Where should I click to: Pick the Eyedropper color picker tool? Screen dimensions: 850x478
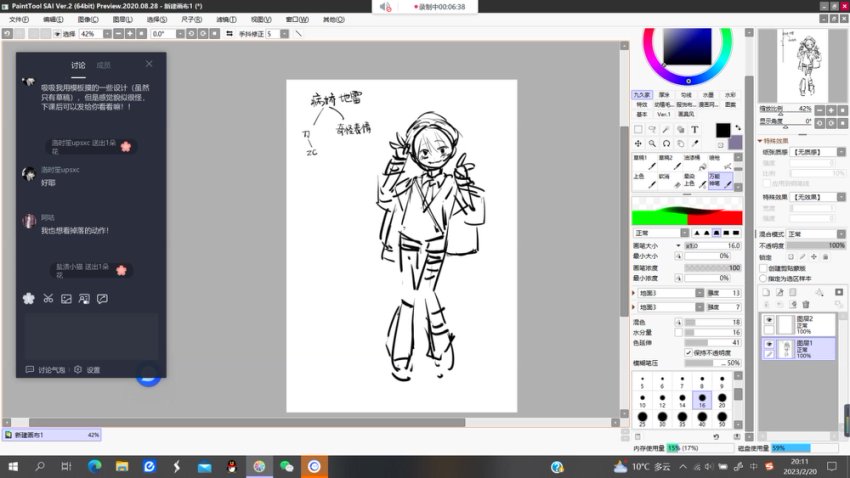pyautogui.click(x=694, y=143)
